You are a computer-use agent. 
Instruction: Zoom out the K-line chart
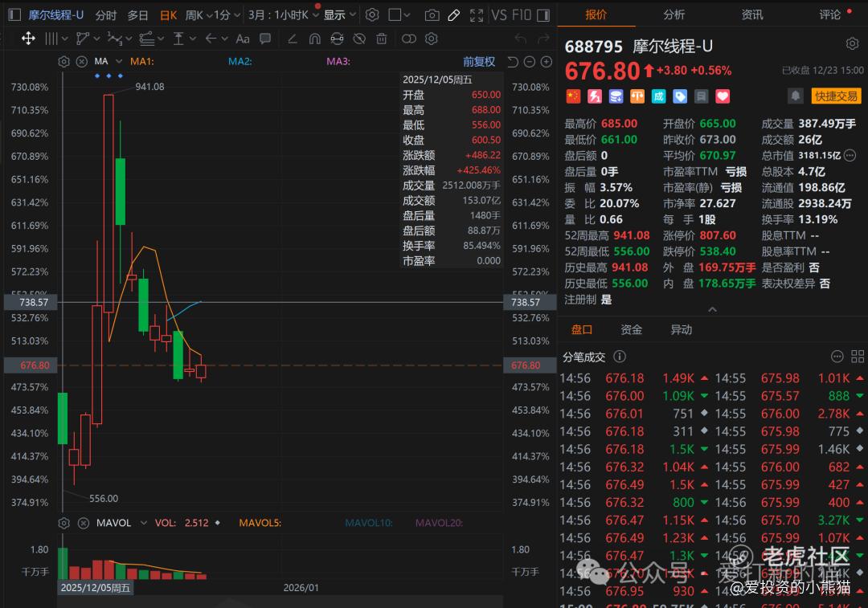point(529,61)
